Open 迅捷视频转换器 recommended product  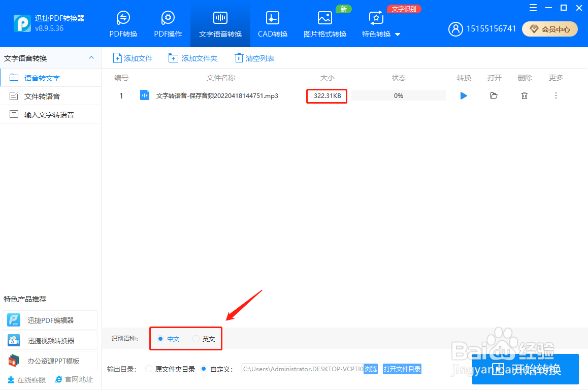pos(50,341)
